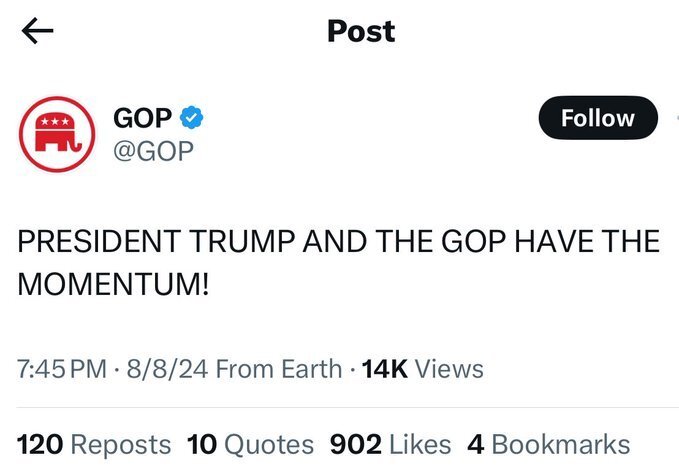Image resolution: width=679 pixels, height=474 pixels.
Task: Open the 7:45 PM timestamp
Action: (62, 369)
